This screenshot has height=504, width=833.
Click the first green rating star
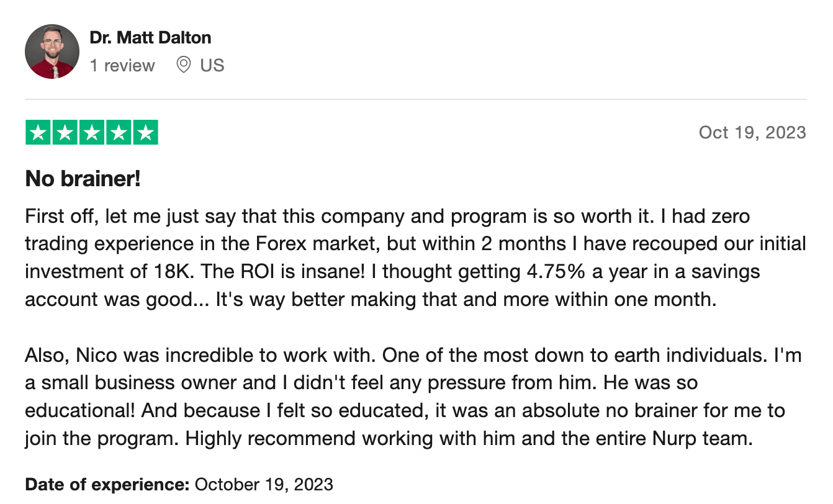(38, 132)
